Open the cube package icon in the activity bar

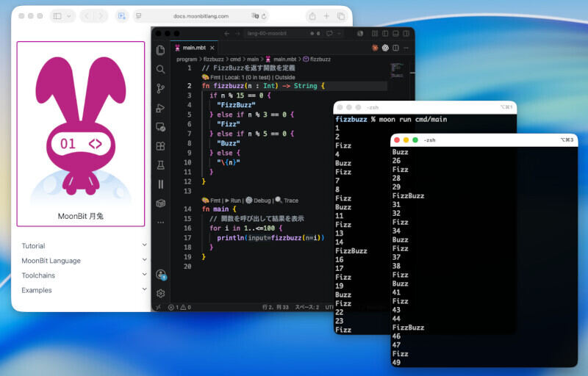160,203
